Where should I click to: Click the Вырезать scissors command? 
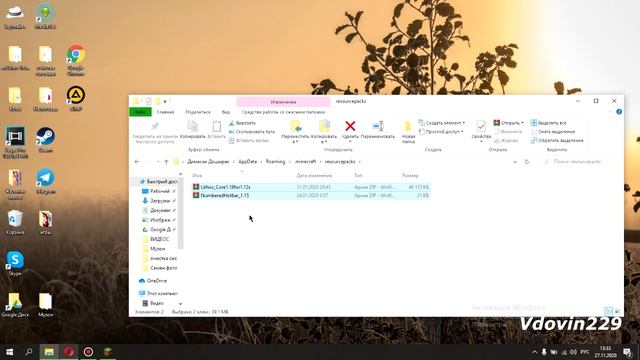click(242, 123)
